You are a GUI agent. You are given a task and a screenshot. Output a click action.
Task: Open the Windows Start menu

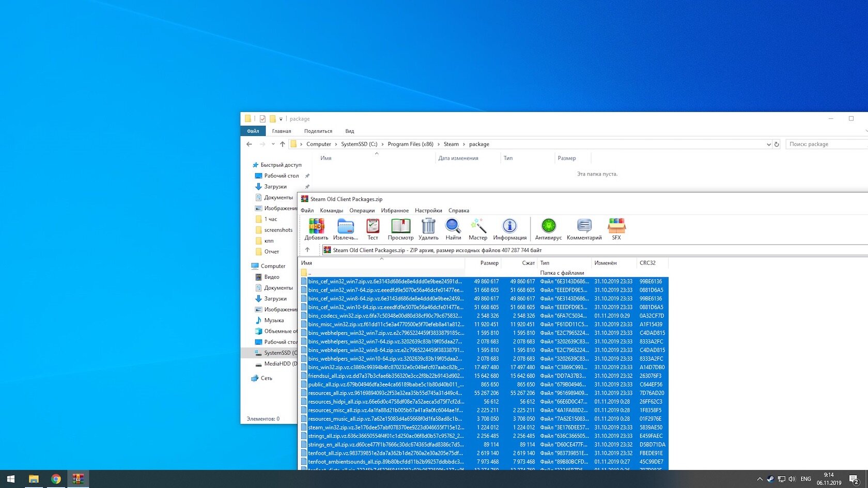point(11,479)
